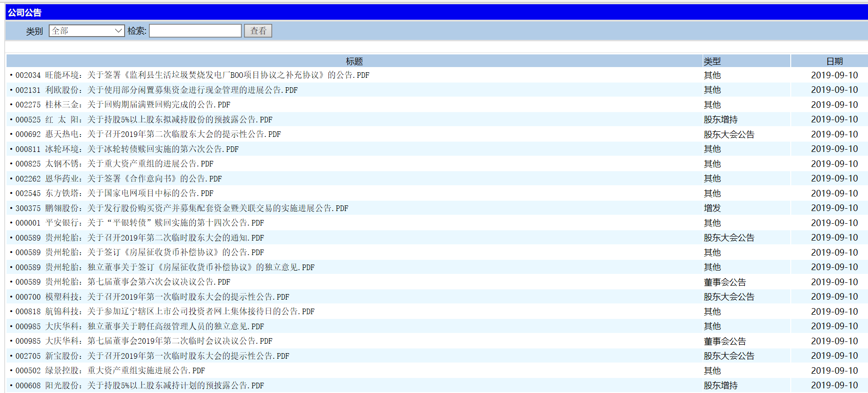Click the 类型 column header

(x=712, y=61)
